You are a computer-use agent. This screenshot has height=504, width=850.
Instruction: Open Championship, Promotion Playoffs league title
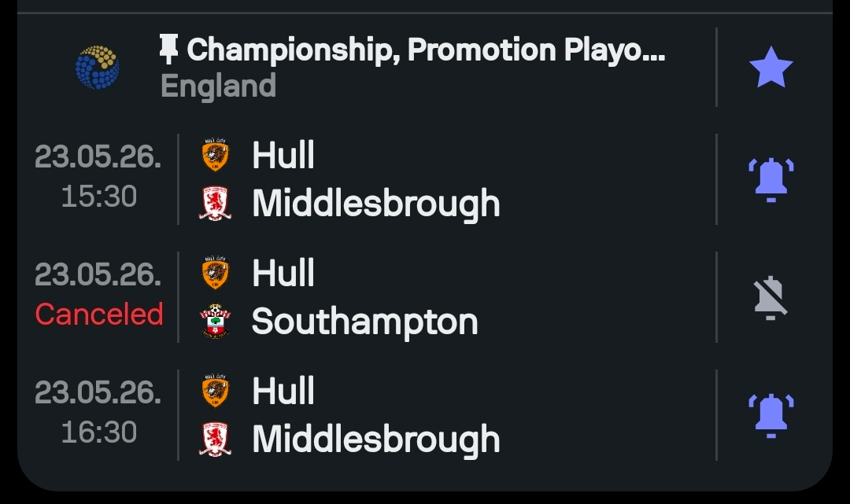(x=426, y=50)
